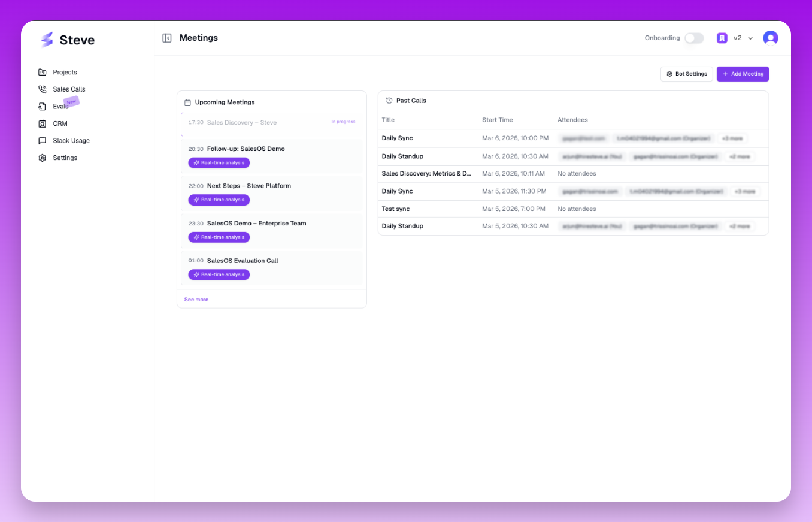Expand +2 more attendees for Mar 6 Daily Standup

740,156
